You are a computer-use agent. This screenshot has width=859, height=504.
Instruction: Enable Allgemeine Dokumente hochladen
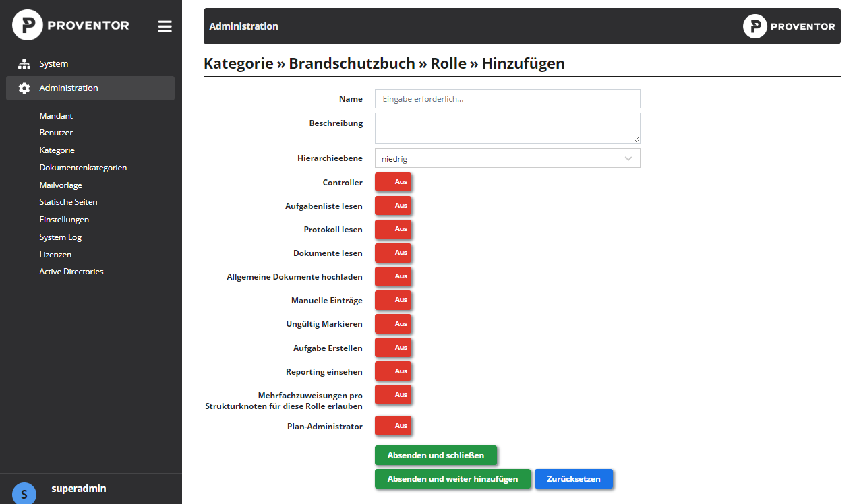coord(393,276)
